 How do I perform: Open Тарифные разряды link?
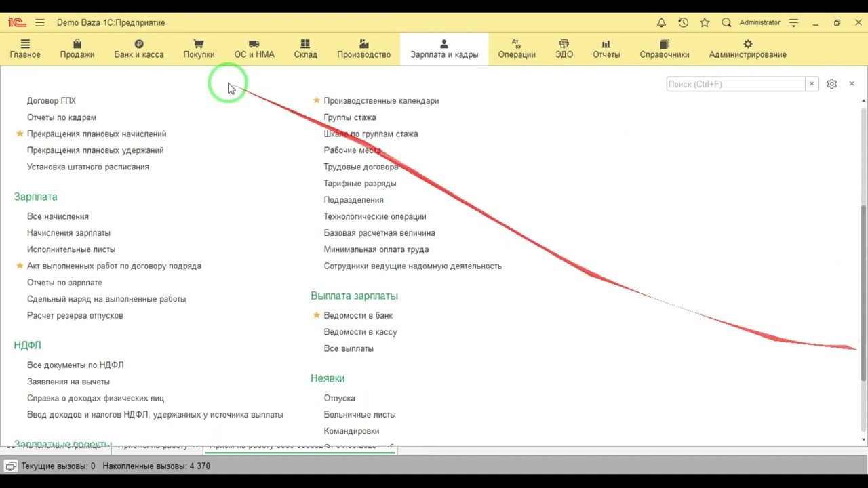(360, 184)
